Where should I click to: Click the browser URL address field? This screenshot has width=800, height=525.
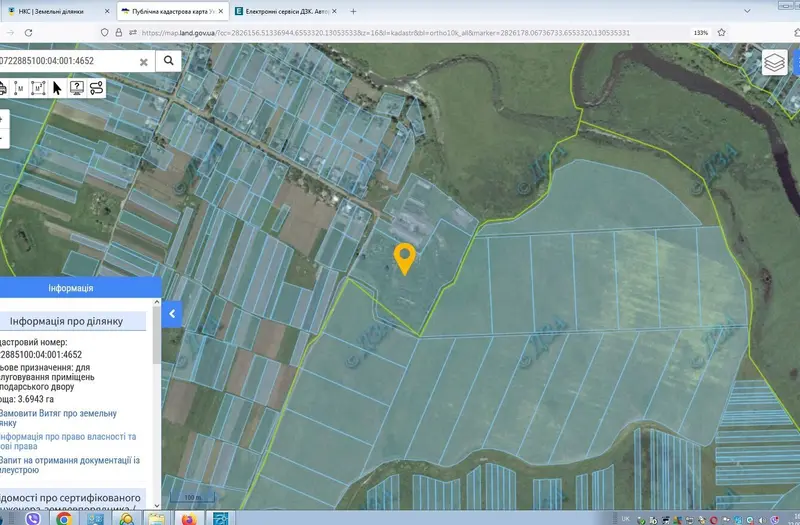coord(385,33)
